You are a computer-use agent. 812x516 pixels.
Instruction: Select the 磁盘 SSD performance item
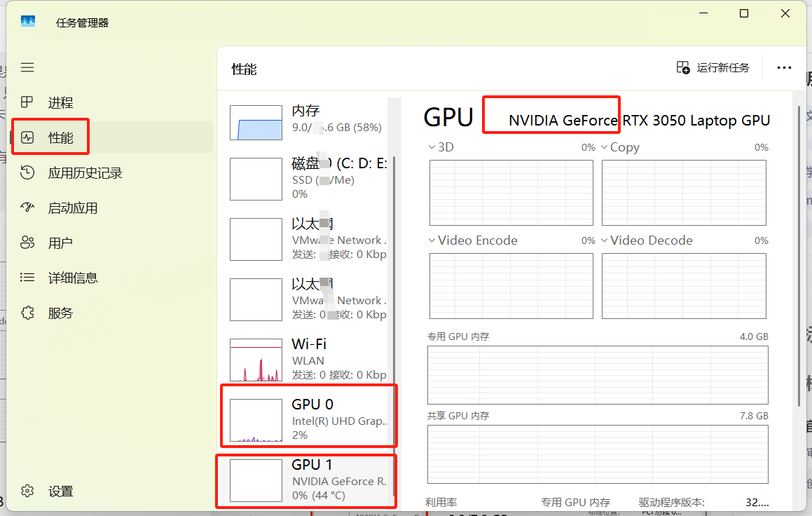pos(309,179)
